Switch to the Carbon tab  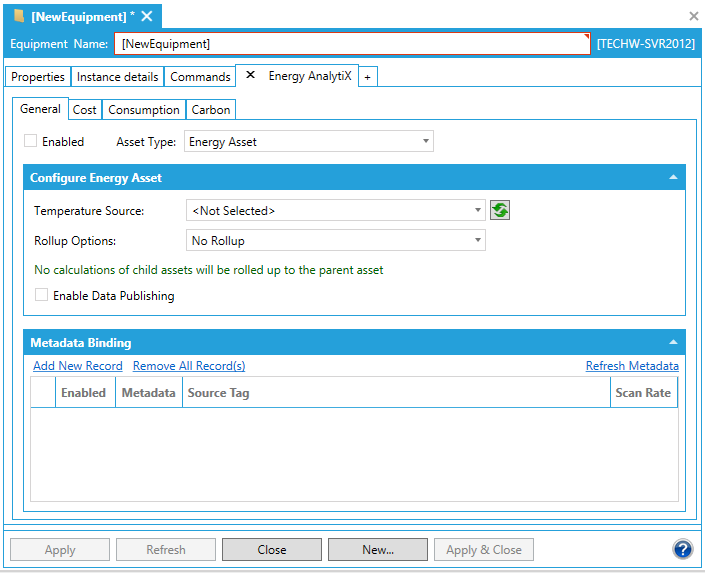click(211, 110)
